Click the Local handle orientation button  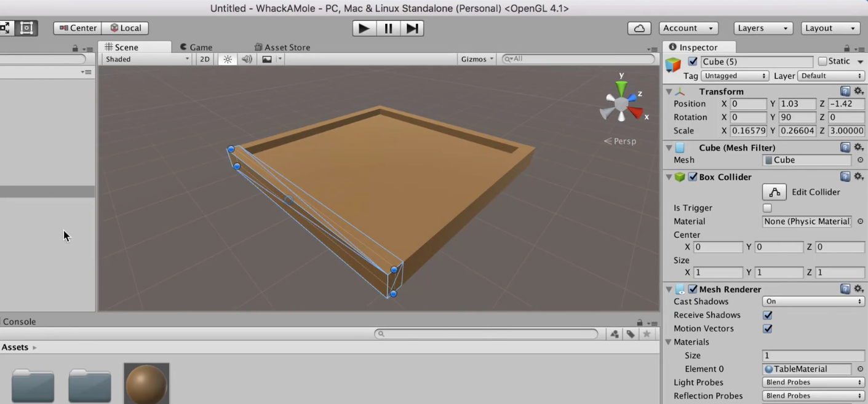125,28
